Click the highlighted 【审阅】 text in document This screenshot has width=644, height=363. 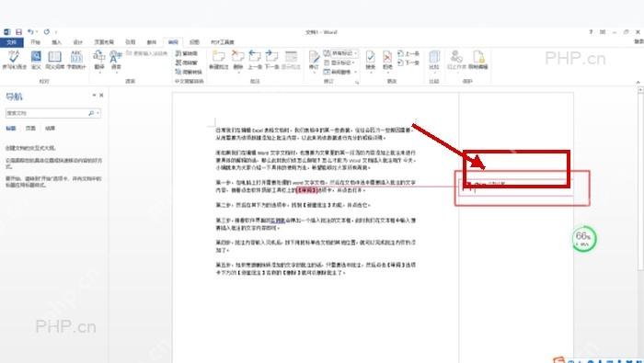[307, 190]
